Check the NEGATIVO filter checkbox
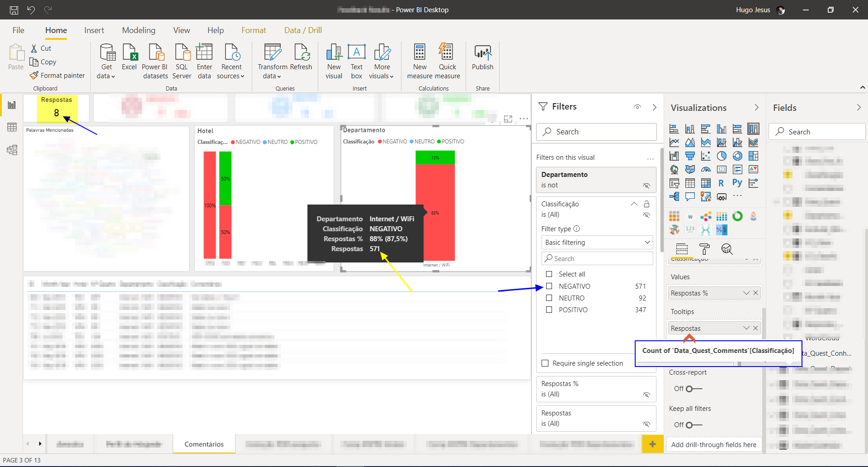 (549, 286)
